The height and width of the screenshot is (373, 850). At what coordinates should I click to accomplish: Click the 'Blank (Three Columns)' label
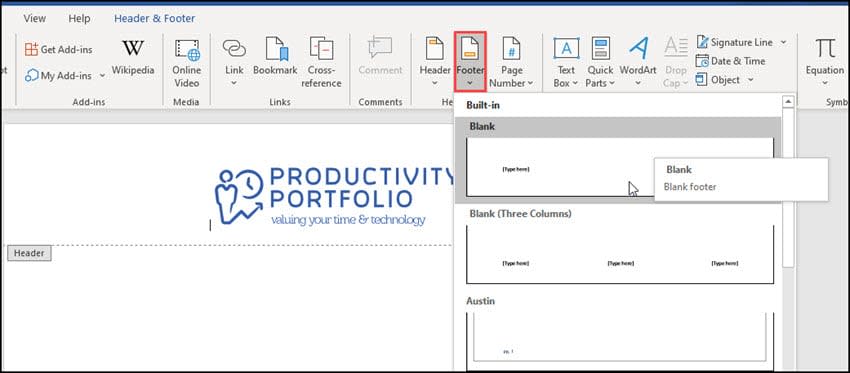pos(520,214)
